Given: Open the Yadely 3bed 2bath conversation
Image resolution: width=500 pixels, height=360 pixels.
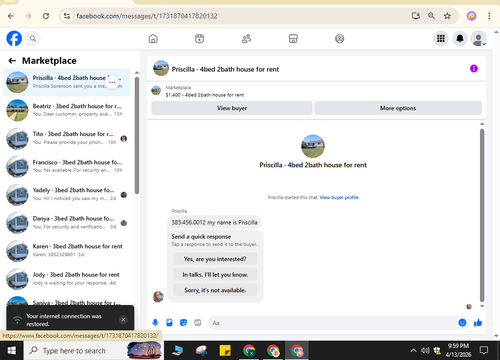Looking at the screenshot, I should tap(67, 194).
